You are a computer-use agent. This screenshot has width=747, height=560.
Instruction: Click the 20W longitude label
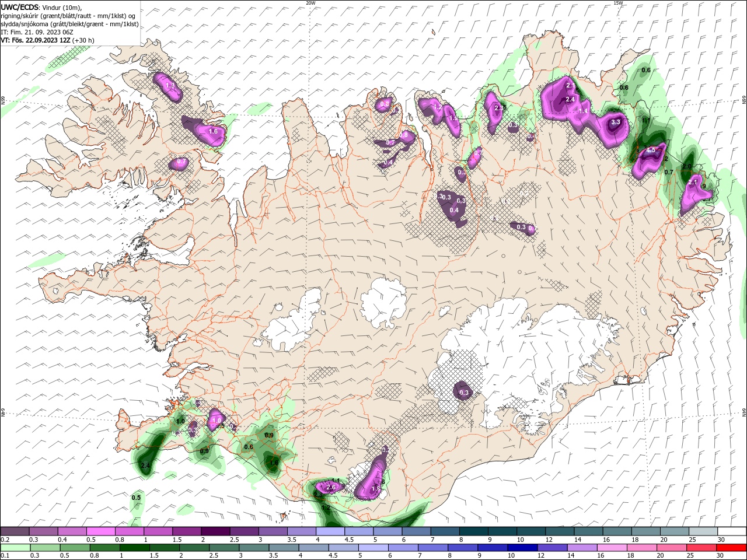[310, 3]
